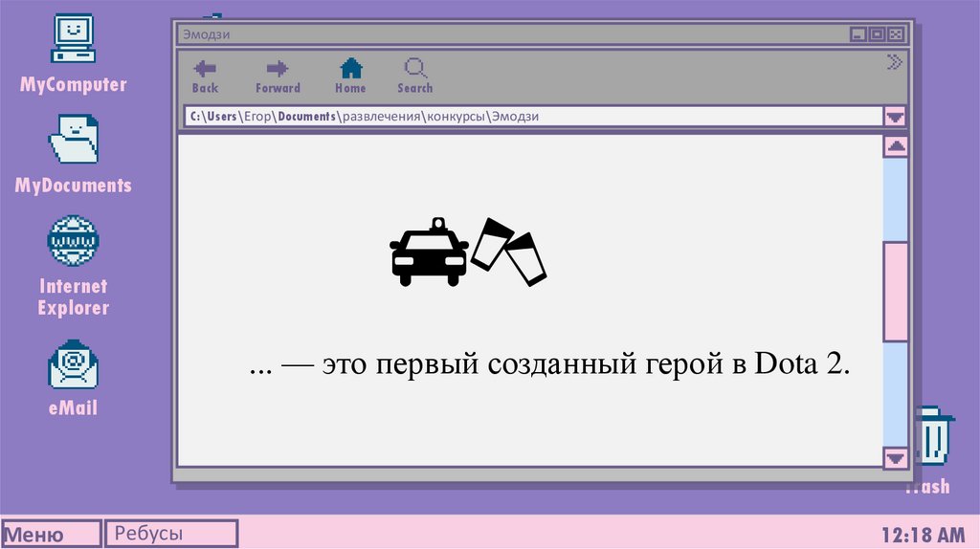The width and height of the screenshot is (980, 549).
Task: Select the Ребусы taskbar item
Action: click(x=171, y=534)
